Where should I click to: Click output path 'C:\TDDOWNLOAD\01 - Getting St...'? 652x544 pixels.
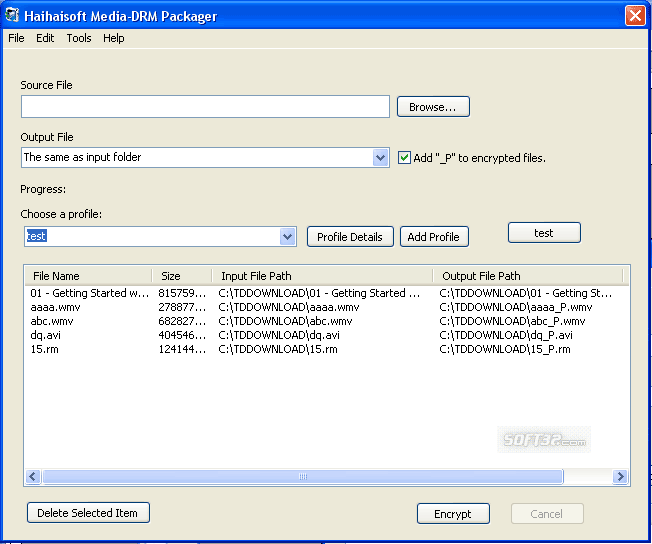click(x=526, y=293)
